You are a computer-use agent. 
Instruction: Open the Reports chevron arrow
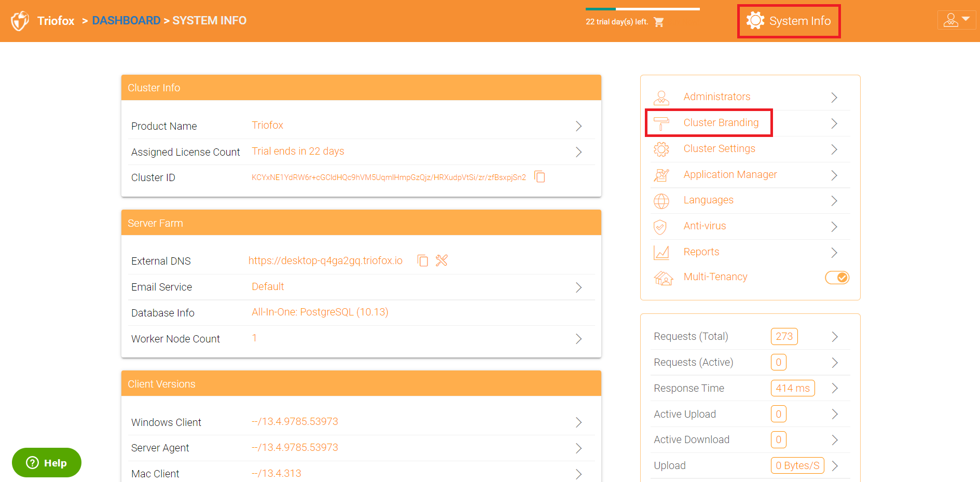[x=834, y=253]
